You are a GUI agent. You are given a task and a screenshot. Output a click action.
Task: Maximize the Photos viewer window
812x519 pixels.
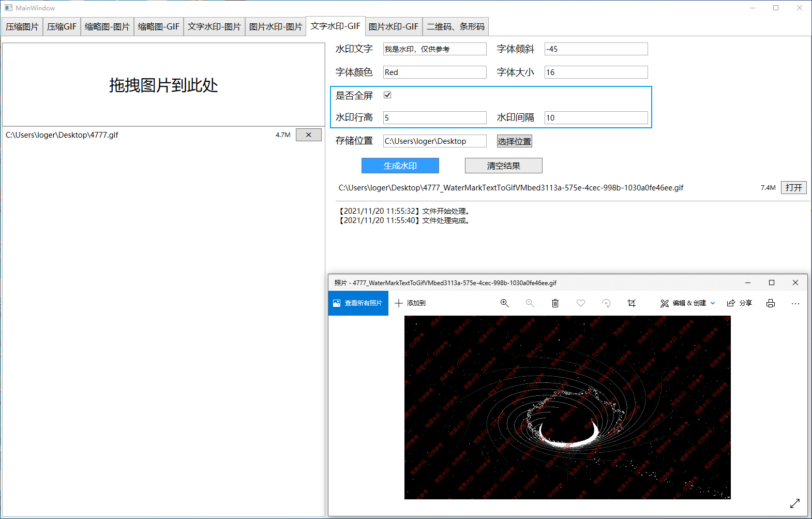[772, 283]
